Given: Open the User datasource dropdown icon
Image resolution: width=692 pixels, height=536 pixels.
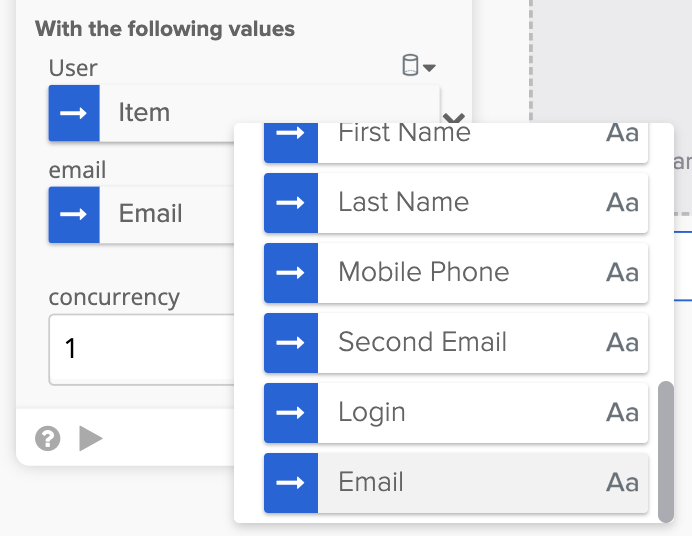Looking at the screenshot, I should pyautogui.click(x=417, y=68).
